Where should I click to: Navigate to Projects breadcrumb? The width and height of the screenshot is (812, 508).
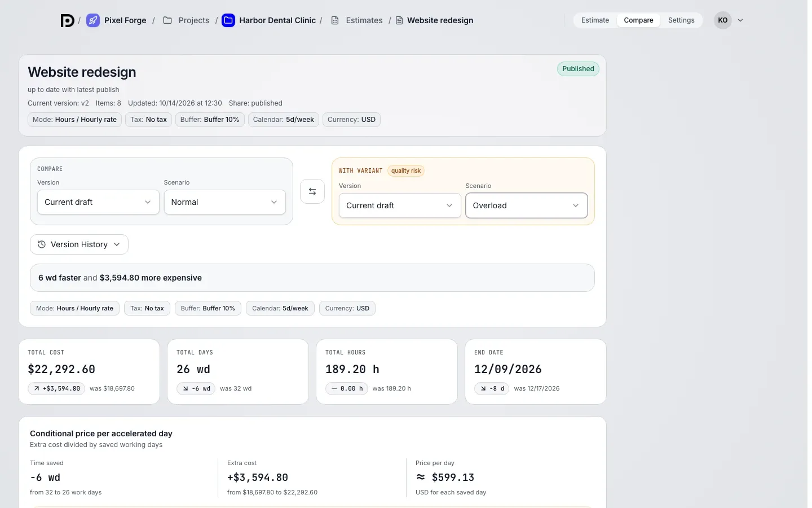(194, 20)
